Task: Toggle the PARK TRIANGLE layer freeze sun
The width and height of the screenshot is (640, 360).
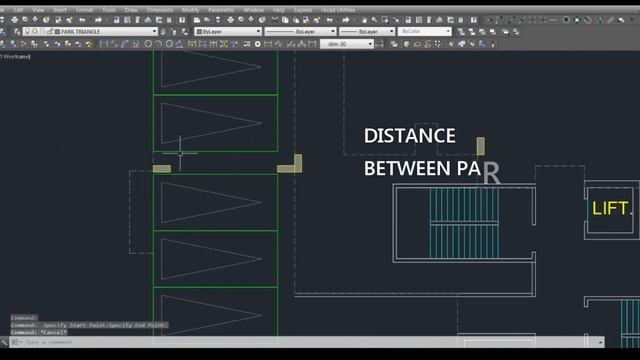Action: (35, 31)
